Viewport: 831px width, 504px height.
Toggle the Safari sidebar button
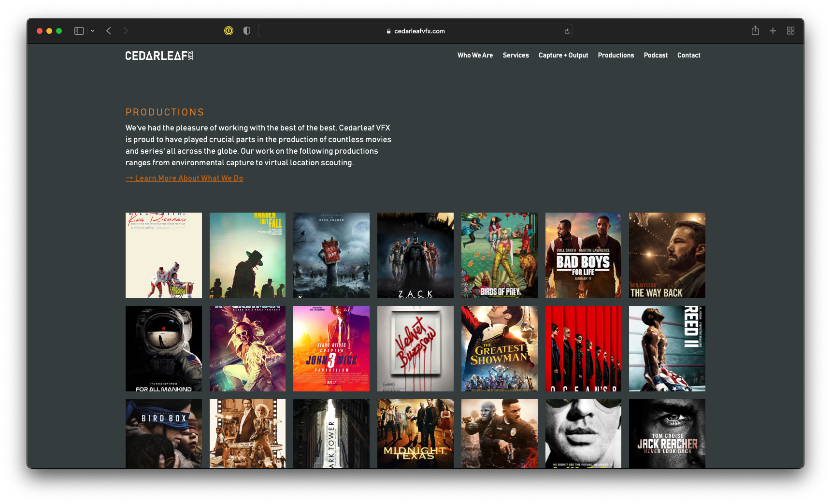pyautogui.click(x=79, y=31)
